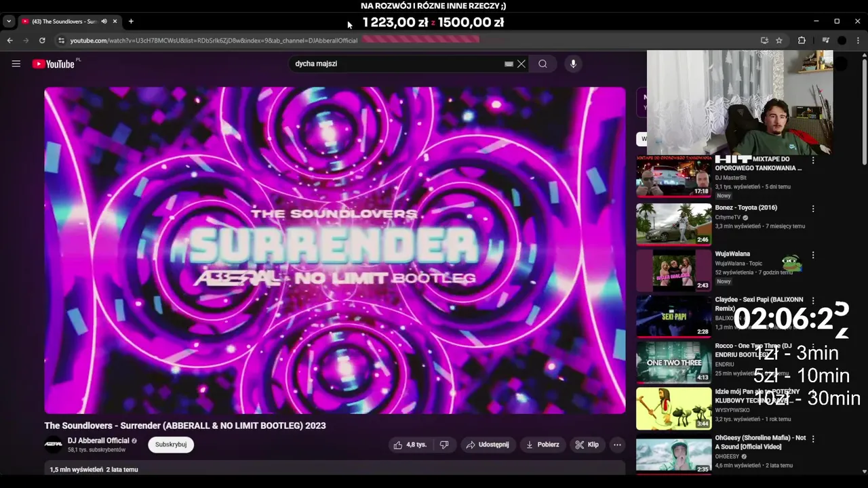
Task: Open OhGeesy - Not A Sound title link
Action: tap(760, 443)
